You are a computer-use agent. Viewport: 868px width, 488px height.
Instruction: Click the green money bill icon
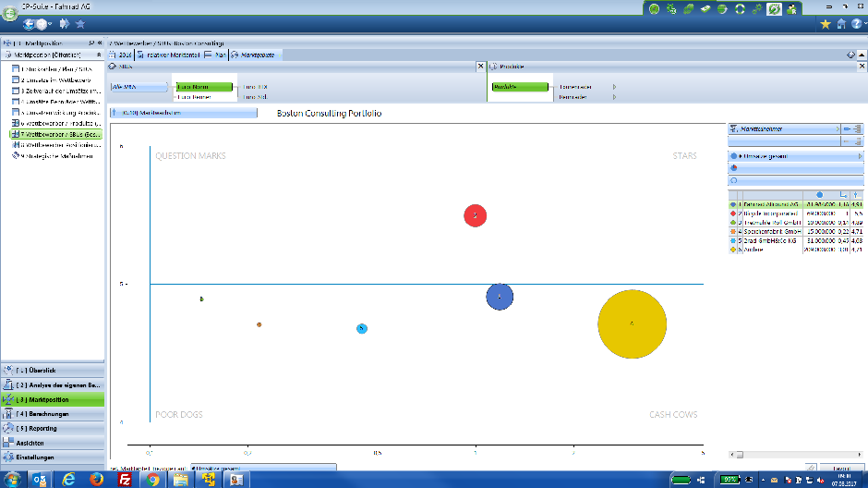705,9
